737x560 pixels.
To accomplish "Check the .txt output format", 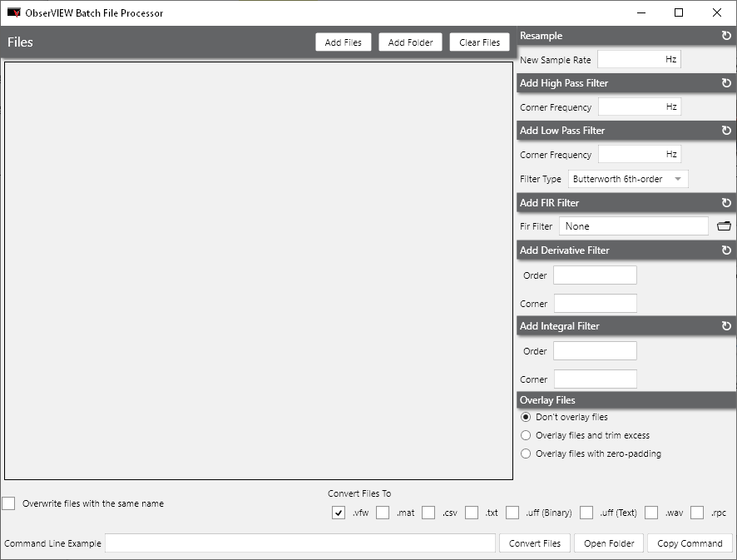I will pyautogui.click(x=472, y=513).
